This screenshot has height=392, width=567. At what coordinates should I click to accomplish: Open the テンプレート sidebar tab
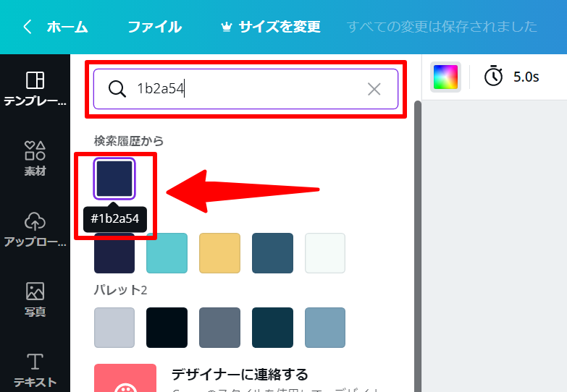35,88
